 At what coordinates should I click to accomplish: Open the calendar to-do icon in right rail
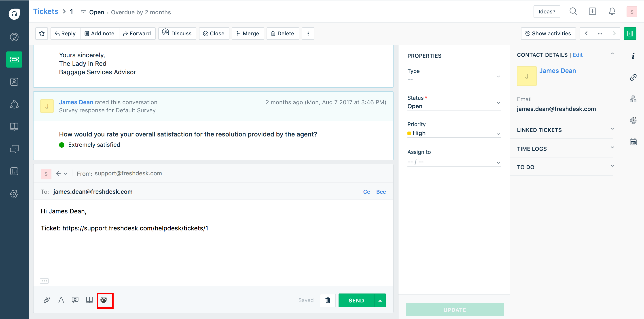pyautogui.click(x=633, y=142)
